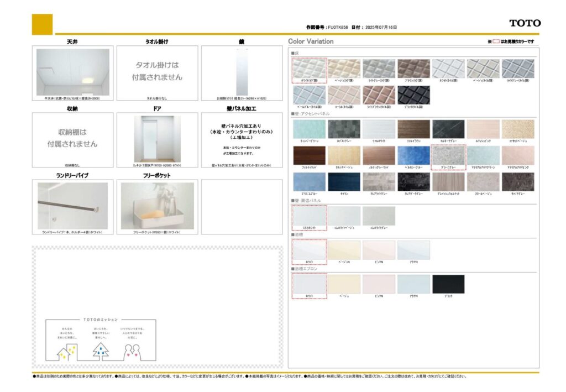Select the black bathtub apron swatch

(x=448, y=284)
